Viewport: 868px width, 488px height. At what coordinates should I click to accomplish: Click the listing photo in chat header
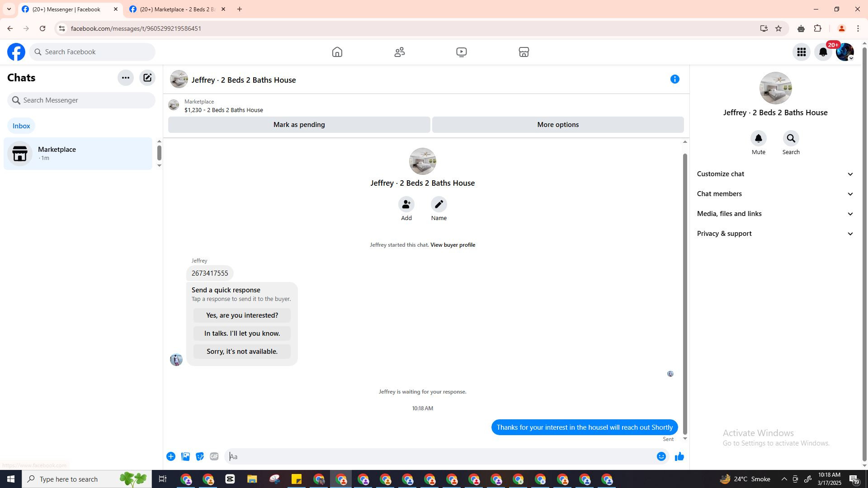point(179,79)
